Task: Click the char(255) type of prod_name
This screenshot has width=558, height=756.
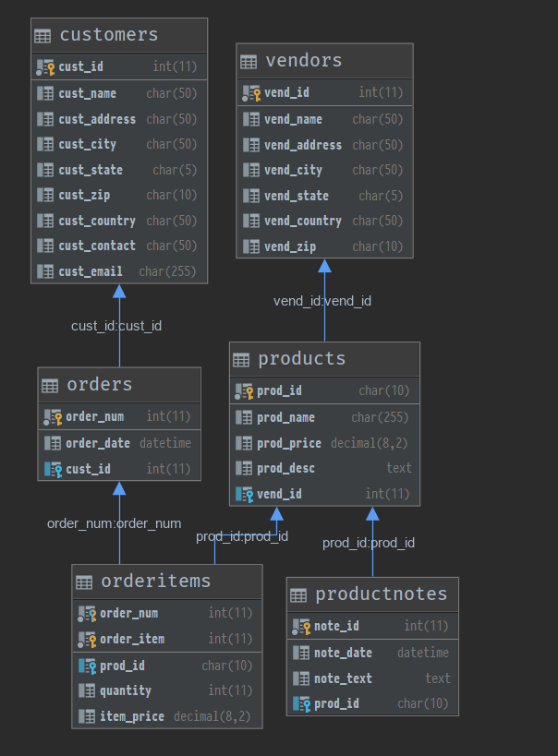Action: pyautogui.click(x=380, y=417)
